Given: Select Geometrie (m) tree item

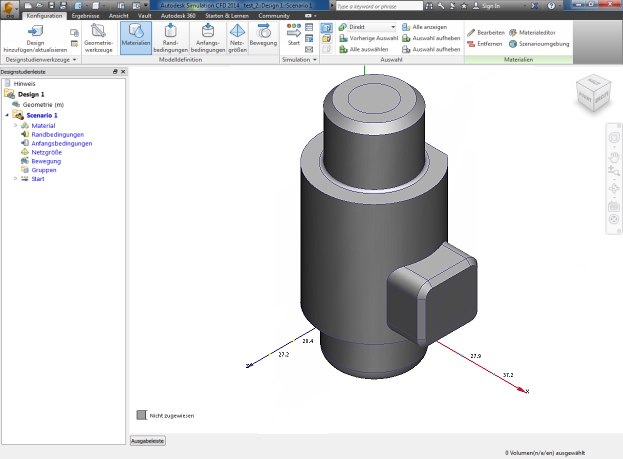Looking at the screenshot, I should pyautogui.click(x=43, y=105).
